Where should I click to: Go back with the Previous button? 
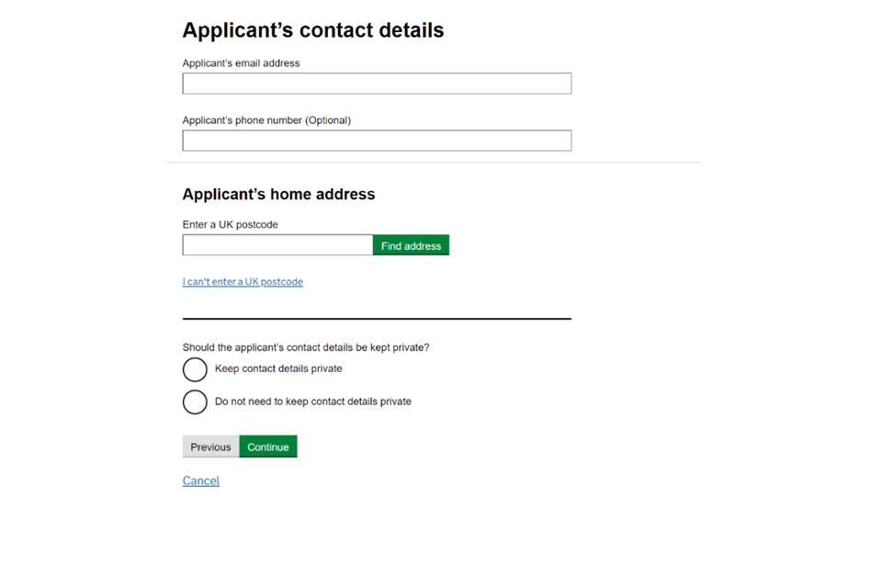(x=210, y=447)
